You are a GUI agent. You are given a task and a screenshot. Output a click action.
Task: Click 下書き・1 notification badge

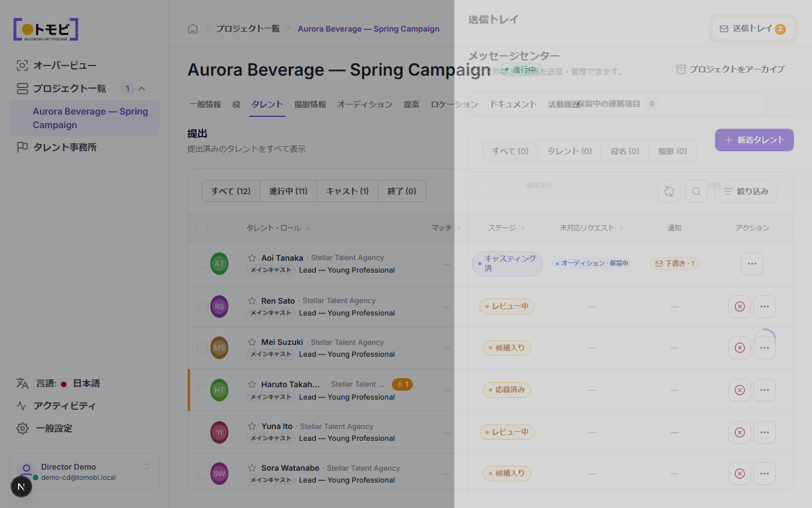click(674, 264)
